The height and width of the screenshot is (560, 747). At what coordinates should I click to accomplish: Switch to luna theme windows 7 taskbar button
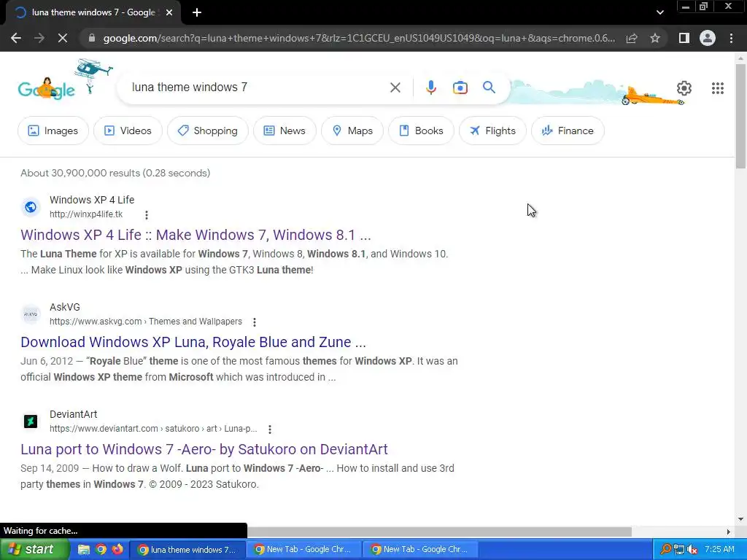point(187,550)
